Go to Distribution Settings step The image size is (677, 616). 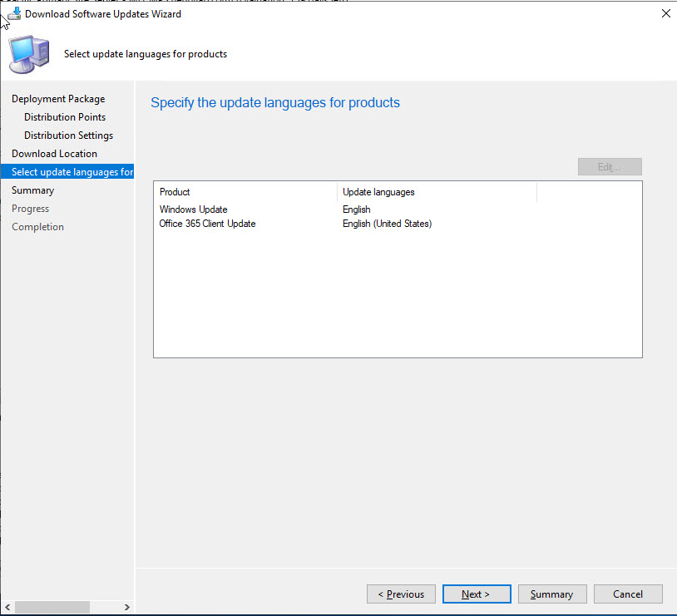pyautogui.click(x=68, y=136)
